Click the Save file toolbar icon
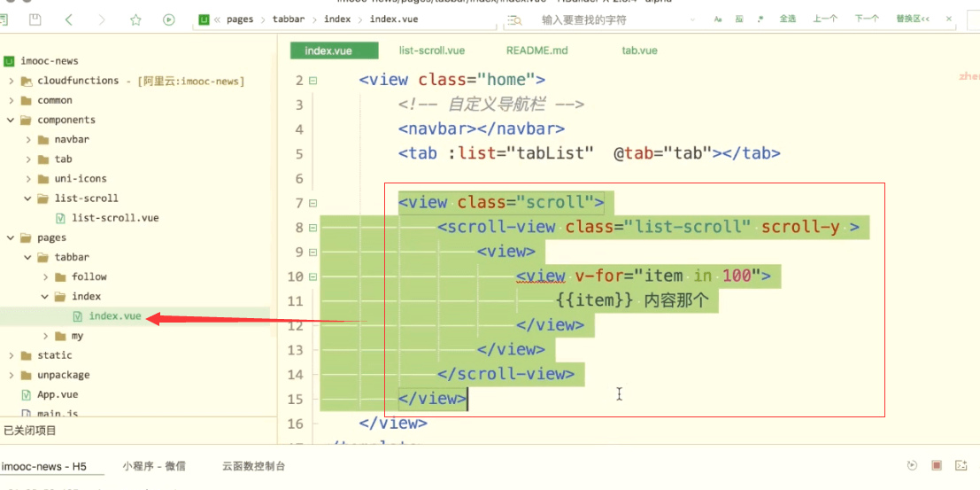980x490 pixels. coord(35,20)
